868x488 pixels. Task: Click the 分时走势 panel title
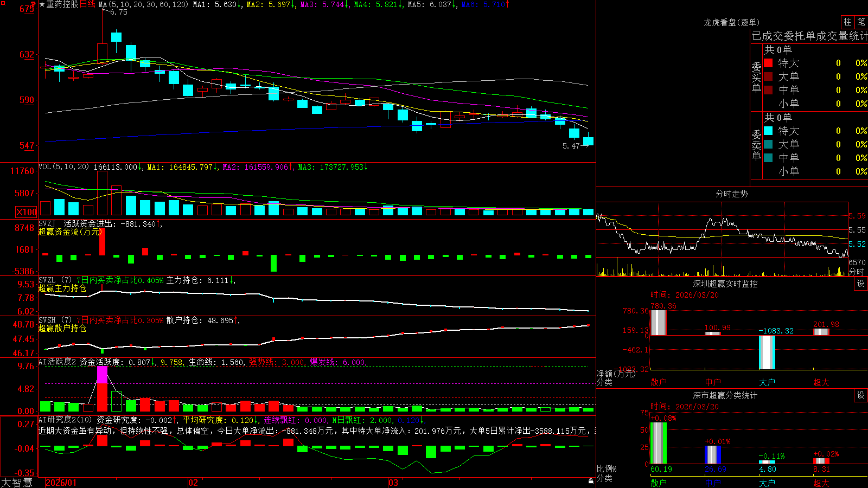(731, 194)
